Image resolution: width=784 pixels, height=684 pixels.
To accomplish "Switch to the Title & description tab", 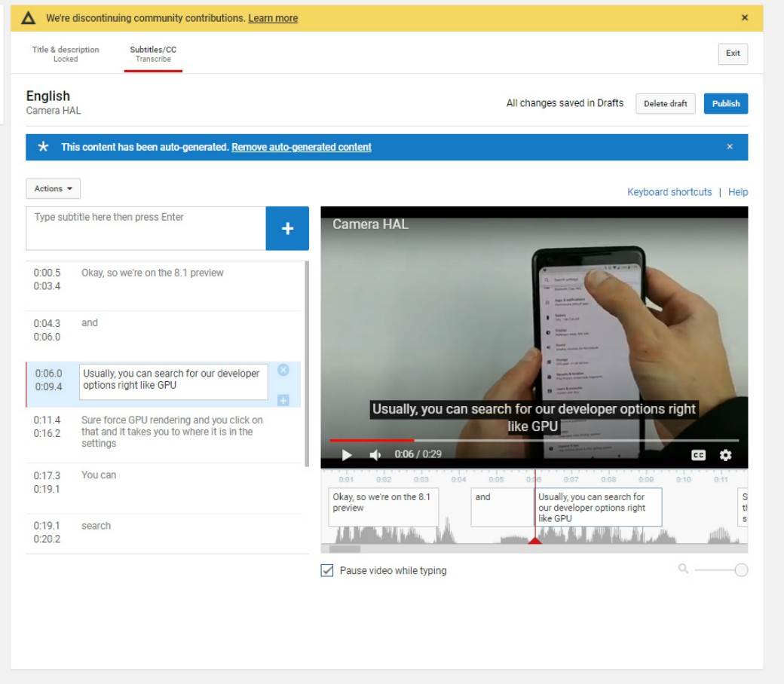I will pos(65,53).
